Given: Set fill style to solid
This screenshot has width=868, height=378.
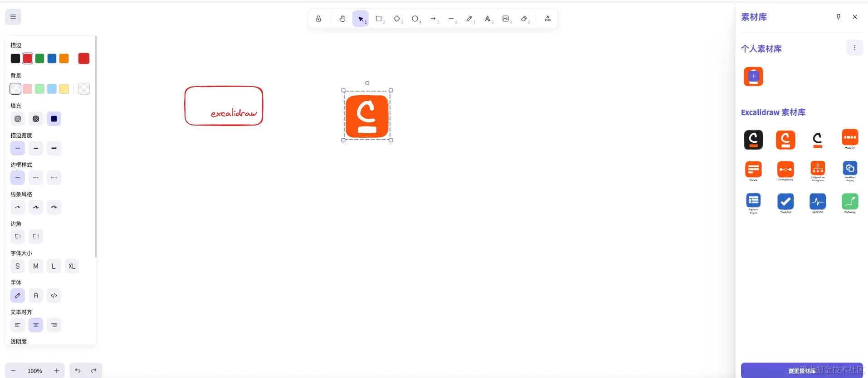Looking at the screenshot, I should point(54,119).
